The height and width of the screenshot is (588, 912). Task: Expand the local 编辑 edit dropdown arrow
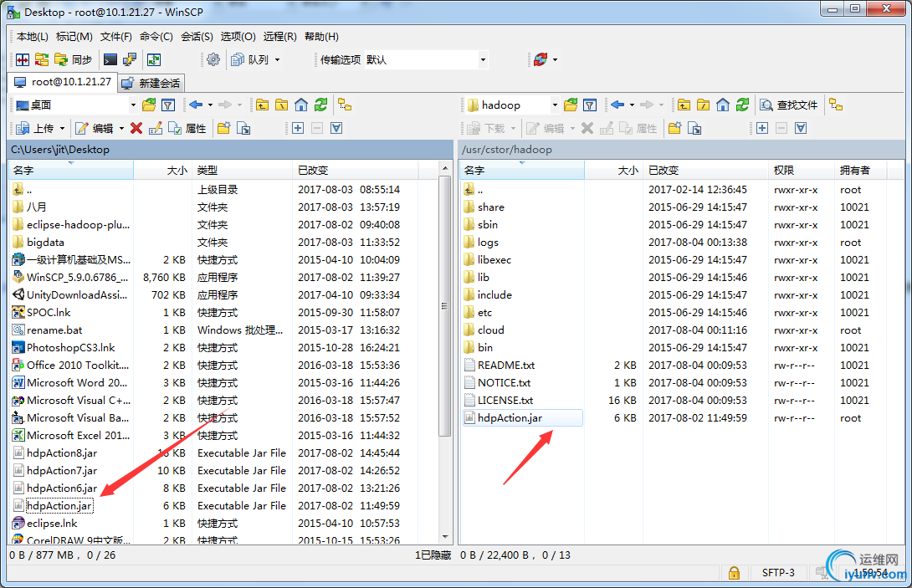tap(121, 128)
